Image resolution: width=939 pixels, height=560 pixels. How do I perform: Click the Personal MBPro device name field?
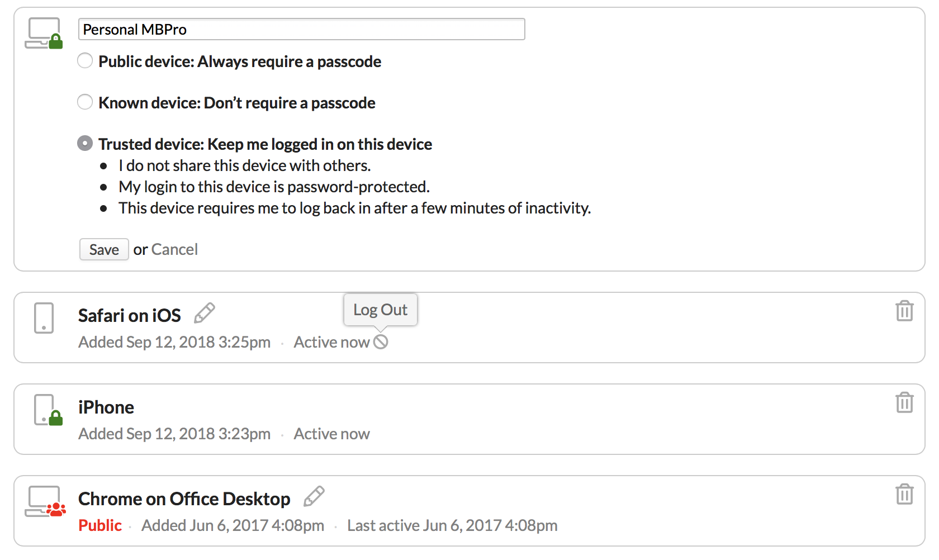tap(302, 29)
